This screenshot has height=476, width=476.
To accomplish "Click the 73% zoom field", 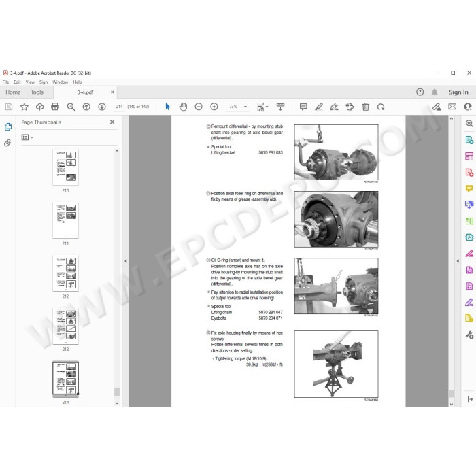I will coord(233,107).
